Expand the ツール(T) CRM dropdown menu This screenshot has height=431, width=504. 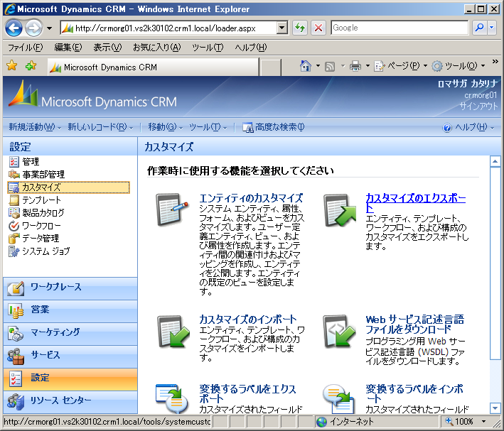[x=225, y=128]
